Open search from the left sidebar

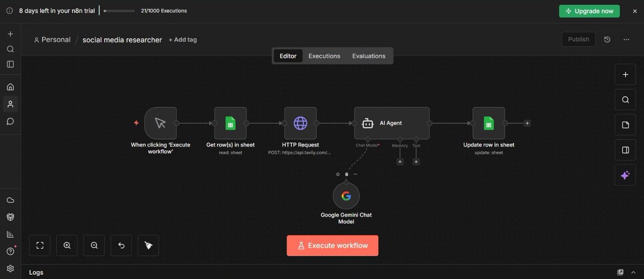pyautogui.click(x=10, y=49)
